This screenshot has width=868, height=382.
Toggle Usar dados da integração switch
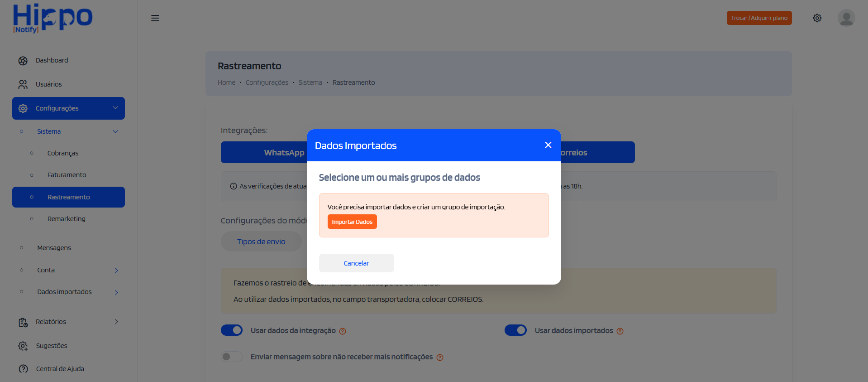coord(232,330)
